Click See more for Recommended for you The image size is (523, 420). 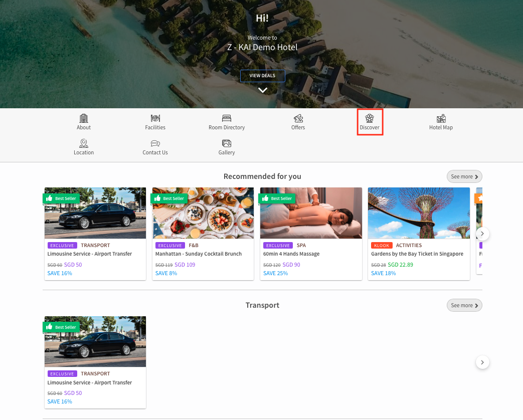click(464, 176)
